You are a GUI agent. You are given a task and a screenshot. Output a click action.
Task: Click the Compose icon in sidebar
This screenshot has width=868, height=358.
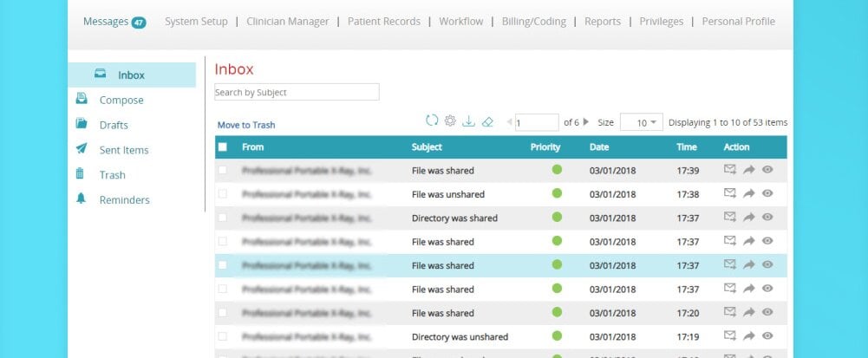(82, 100)
